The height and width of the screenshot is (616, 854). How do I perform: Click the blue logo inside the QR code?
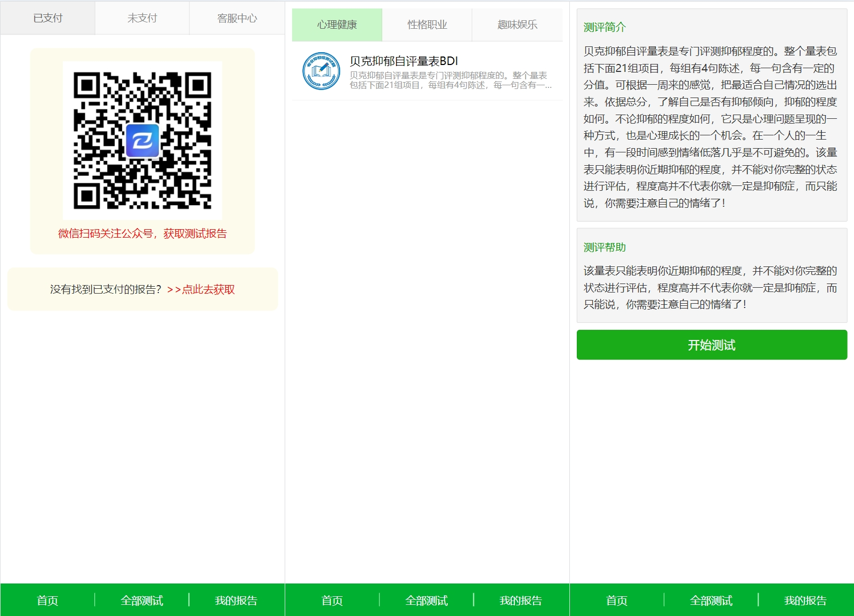click(142, 141)
